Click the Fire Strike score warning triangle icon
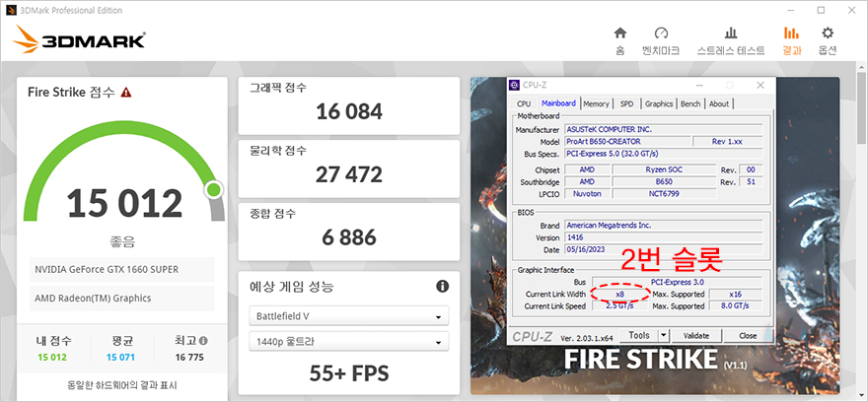 tap(126, 92)
